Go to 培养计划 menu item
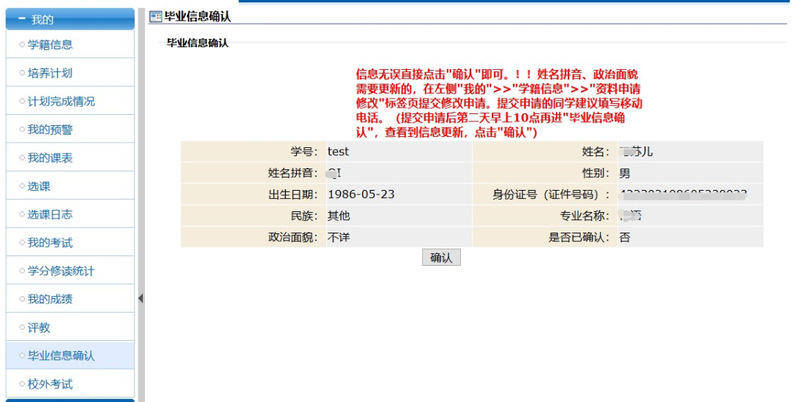The height and width of the screenshot is (402, 798). pos(49,73)
